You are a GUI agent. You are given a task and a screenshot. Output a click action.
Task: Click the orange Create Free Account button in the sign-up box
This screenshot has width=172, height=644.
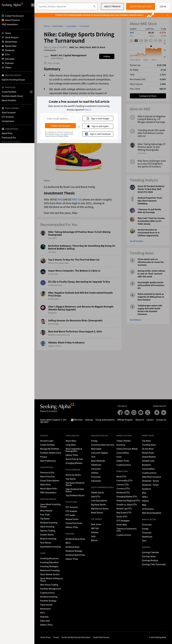pyautogui.click(x=60, y=126)
